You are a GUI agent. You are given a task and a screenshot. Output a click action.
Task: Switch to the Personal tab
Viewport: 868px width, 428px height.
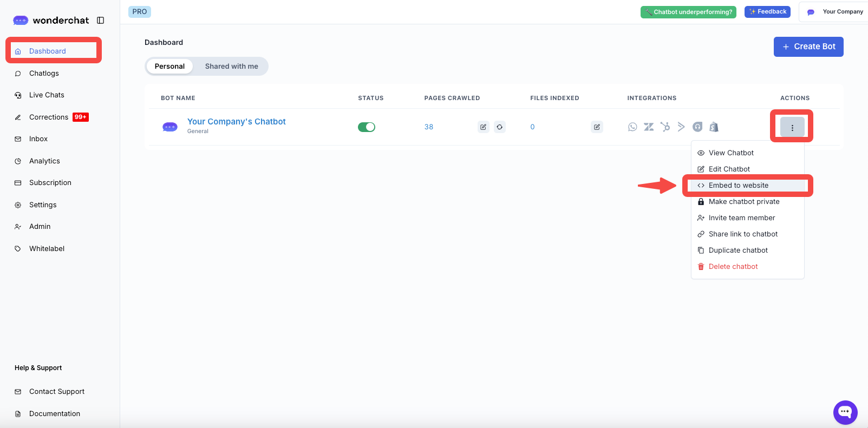pos(169,67)
